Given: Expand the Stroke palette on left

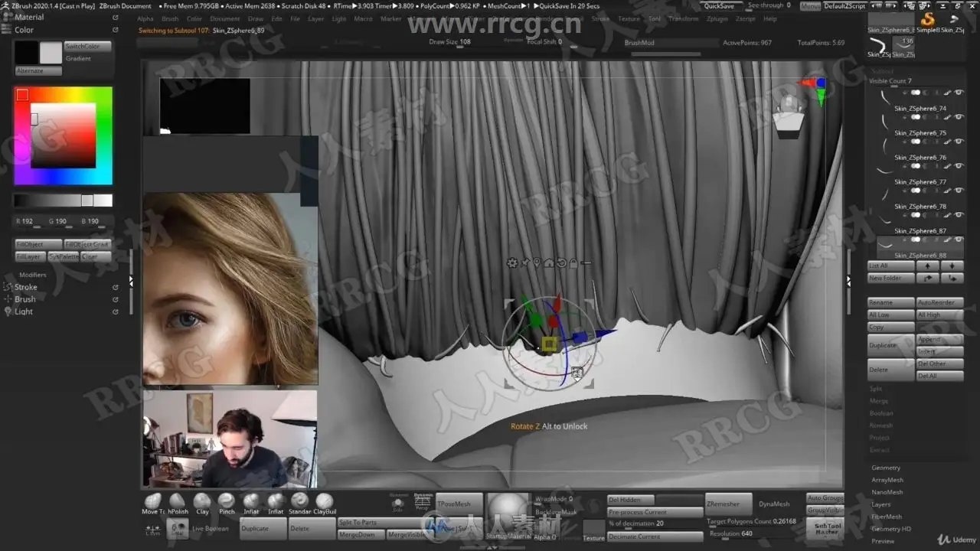Looking at the screenshot, I should [26, 287].
